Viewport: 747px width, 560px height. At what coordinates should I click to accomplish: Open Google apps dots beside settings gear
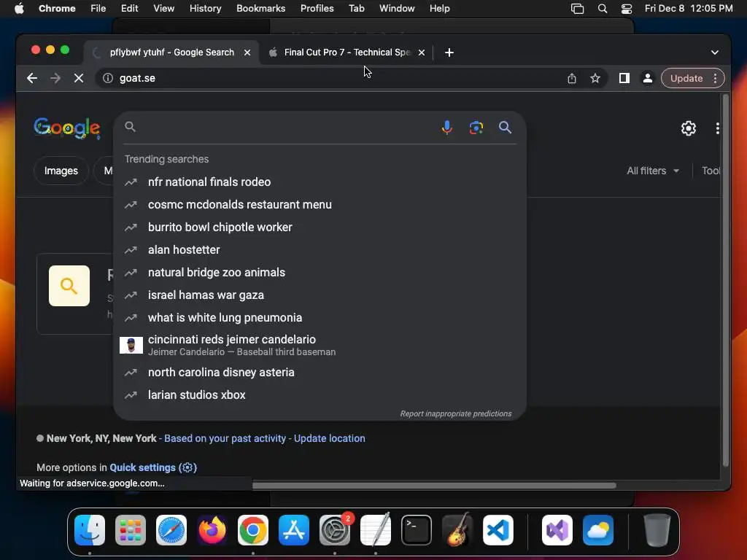point(718,128)
